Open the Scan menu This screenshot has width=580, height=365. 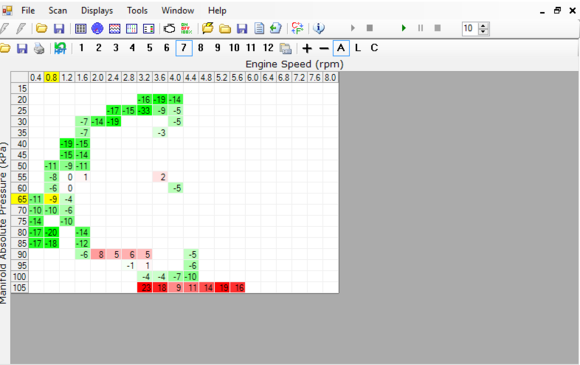click(x=58, y=11)
